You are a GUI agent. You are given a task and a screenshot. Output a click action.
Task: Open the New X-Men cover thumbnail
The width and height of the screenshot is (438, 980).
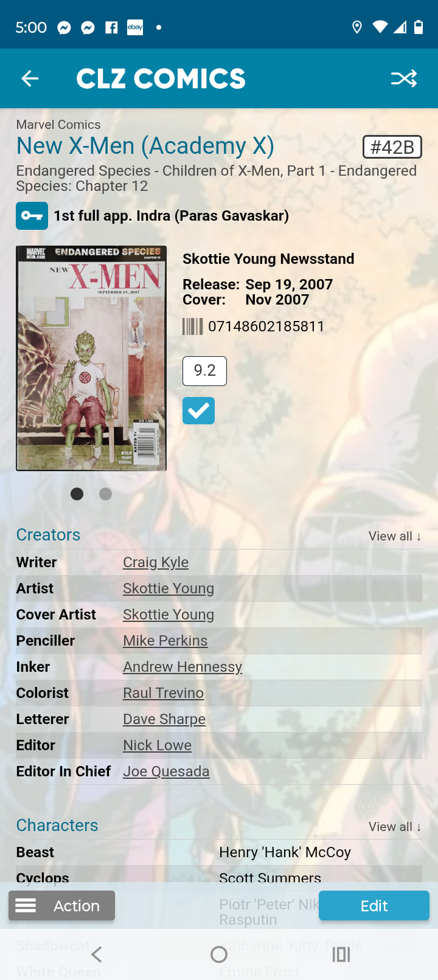click(91, 358)
